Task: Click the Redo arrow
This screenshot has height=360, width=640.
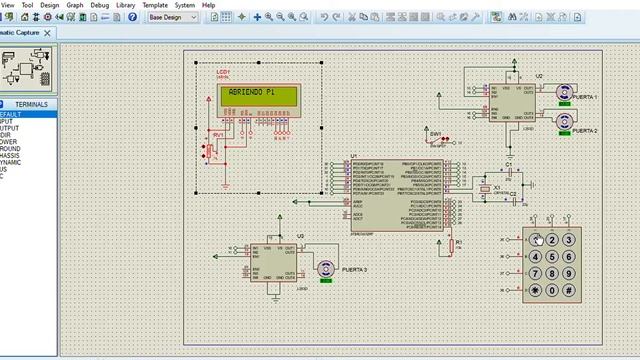Action: (x=336, y=17)
